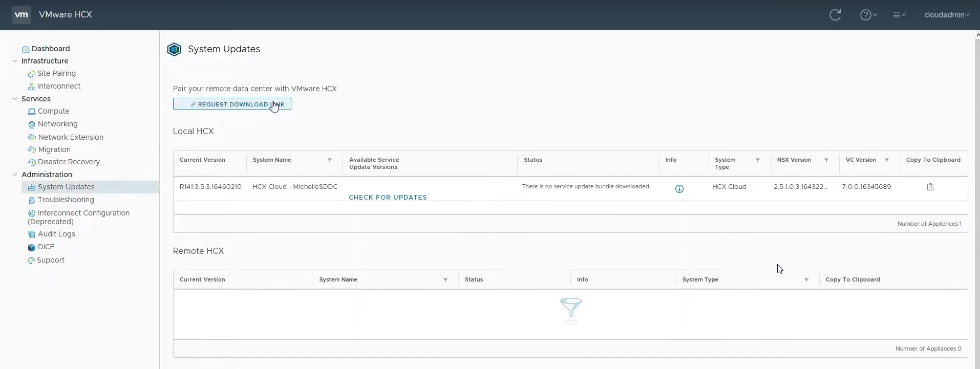
Task: Click the refresh icon in header
Action: click(835, 15)
